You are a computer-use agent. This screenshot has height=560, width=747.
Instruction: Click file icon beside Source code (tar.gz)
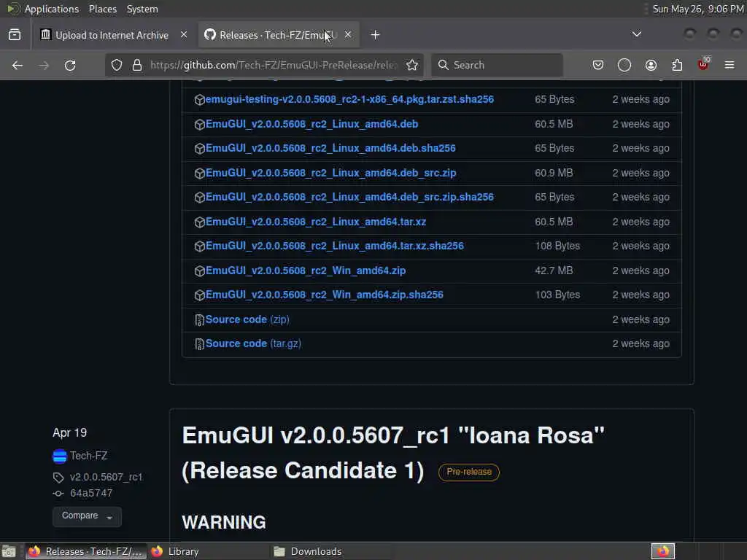[200, 344]
